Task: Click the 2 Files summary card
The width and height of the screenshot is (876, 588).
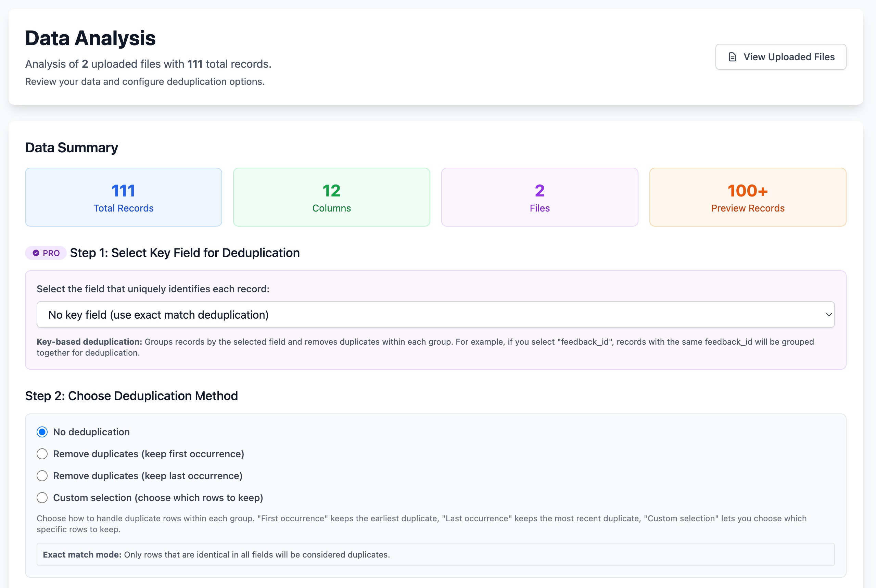Action: pyautogui.click(x=539, y=197)
